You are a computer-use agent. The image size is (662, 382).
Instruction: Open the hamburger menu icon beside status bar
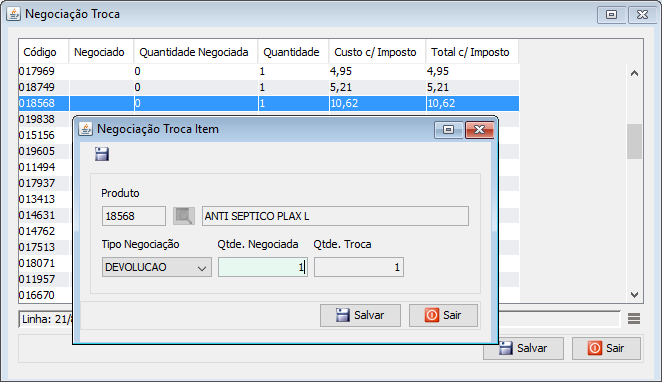coord(634,319)
